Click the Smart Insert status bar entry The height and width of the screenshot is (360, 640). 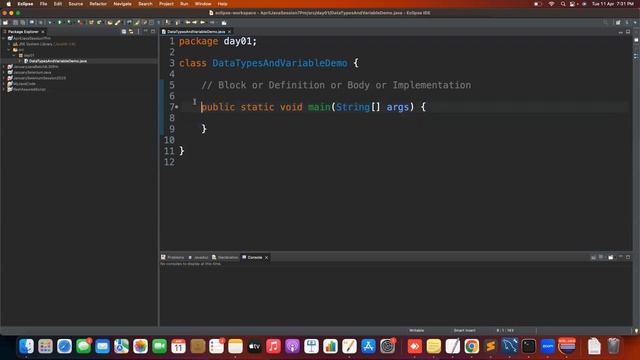(464, 330)
